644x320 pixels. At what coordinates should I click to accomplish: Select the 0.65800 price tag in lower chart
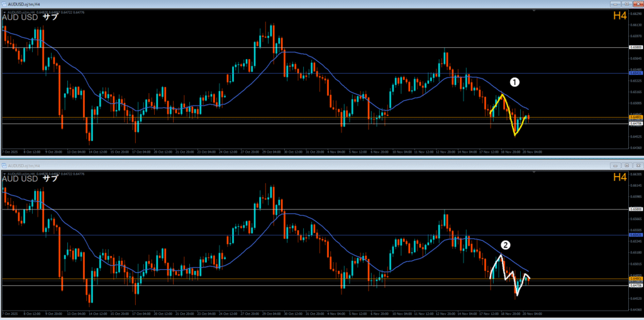635,209
